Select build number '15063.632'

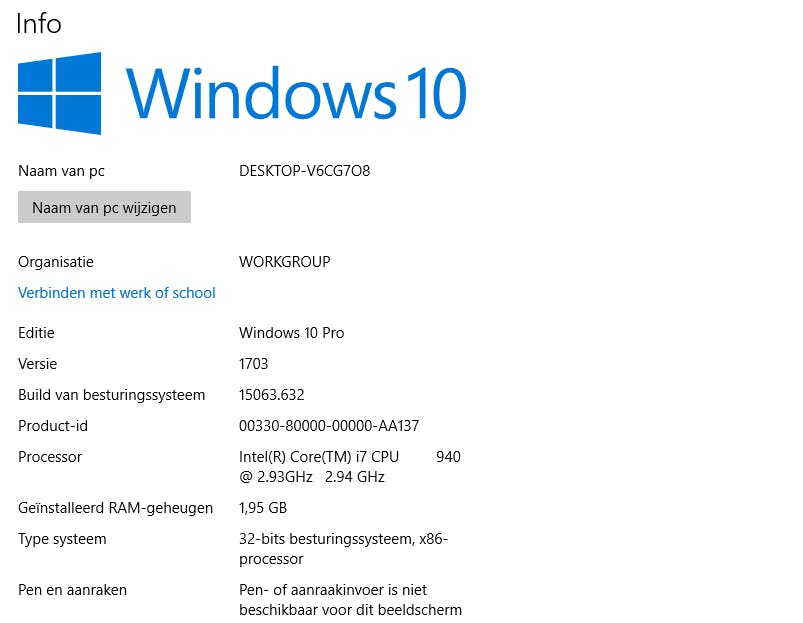[271, 395]
